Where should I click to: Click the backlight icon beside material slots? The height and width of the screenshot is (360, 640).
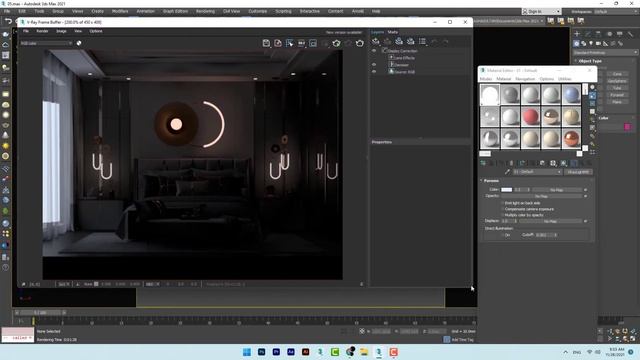tap(592, 96)
